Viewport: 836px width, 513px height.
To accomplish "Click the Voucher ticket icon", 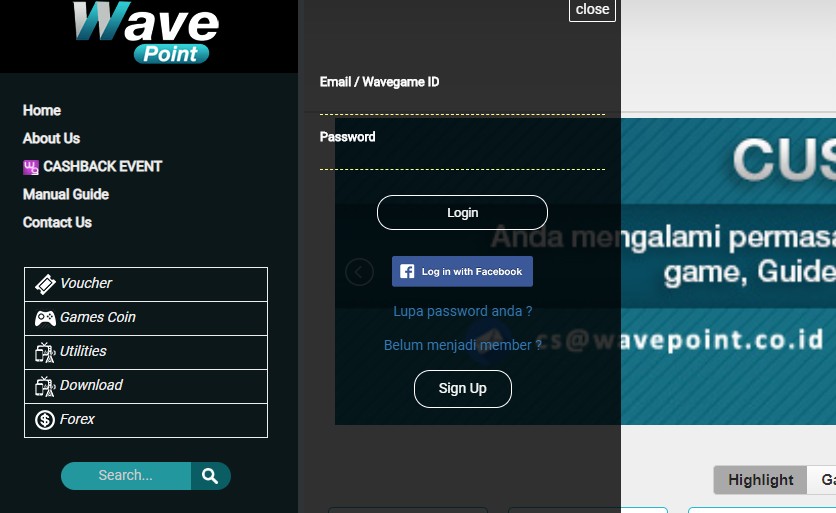I will click(x=45, y=284).
